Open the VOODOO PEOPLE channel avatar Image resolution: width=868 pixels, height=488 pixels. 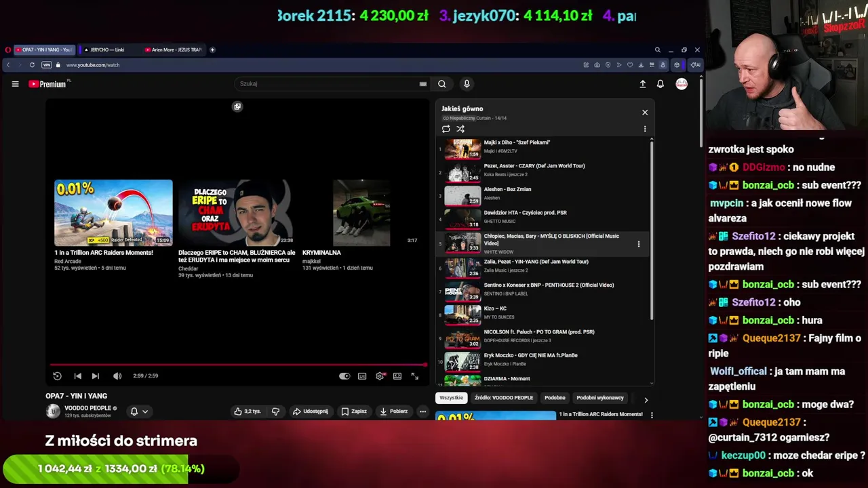53,411
